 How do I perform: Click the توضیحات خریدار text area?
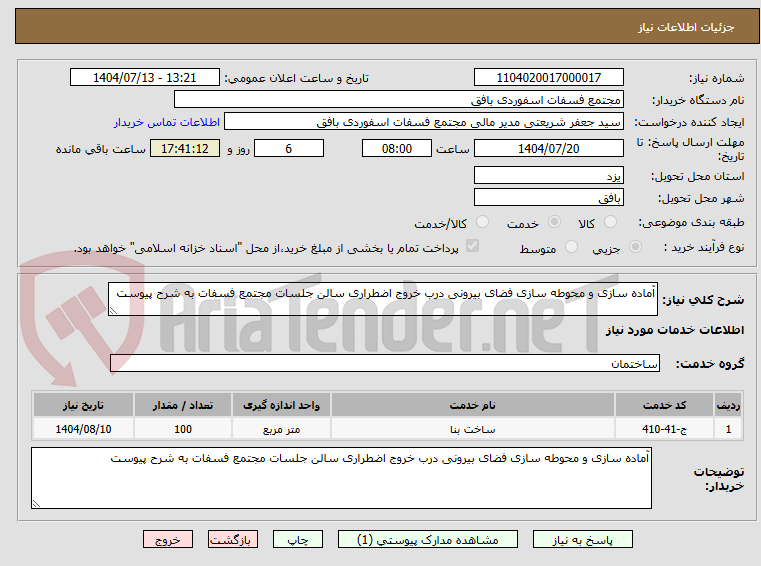(x=341, y=478)
